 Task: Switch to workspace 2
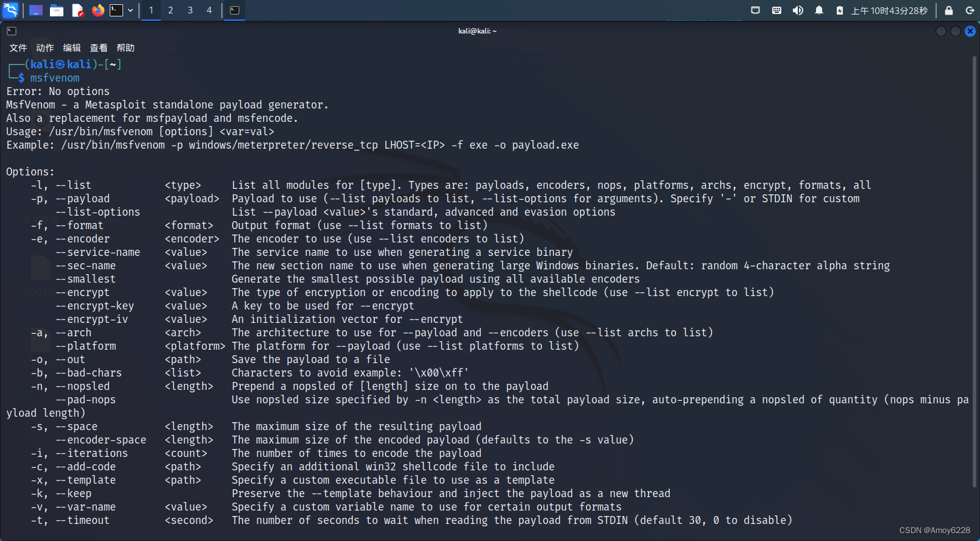click(171, 10)
